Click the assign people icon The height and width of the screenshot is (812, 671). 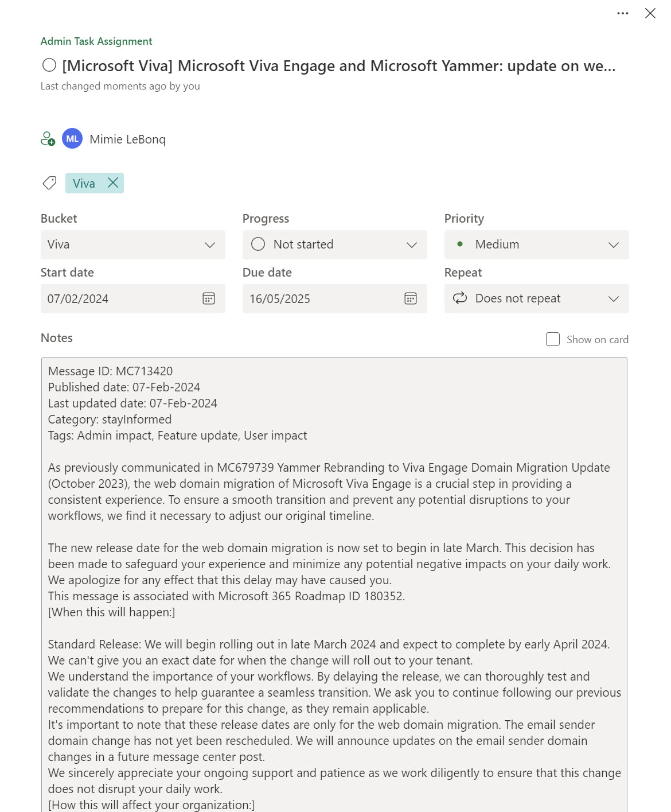pos(48,139)
